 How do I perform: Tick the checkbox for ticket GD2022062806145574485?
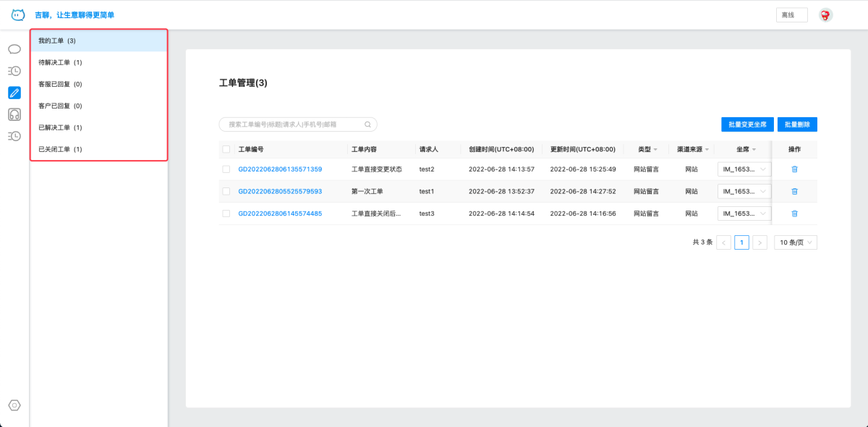coord(226,213)
